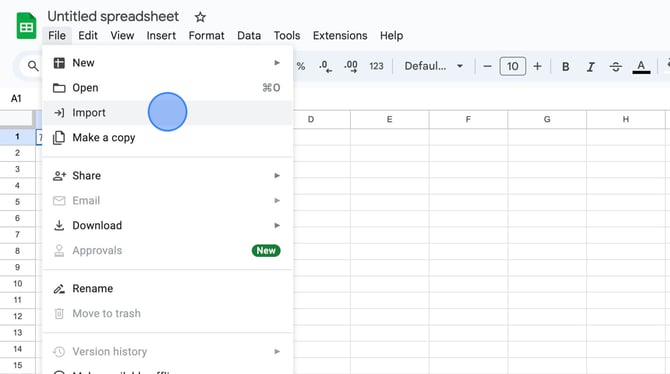
Task: Click the increase decimal places icon
Action: pyautogui.click(x=351, y=66)
